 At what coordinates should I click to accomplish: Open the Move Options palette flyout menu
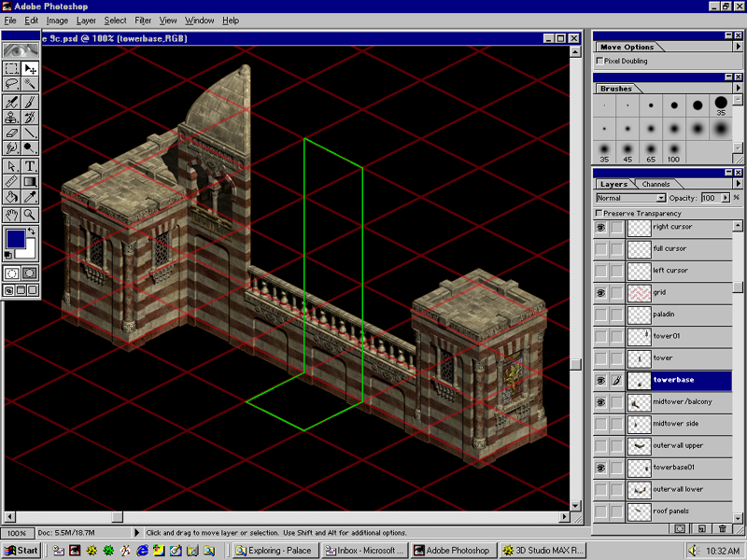tap(738, 47)
